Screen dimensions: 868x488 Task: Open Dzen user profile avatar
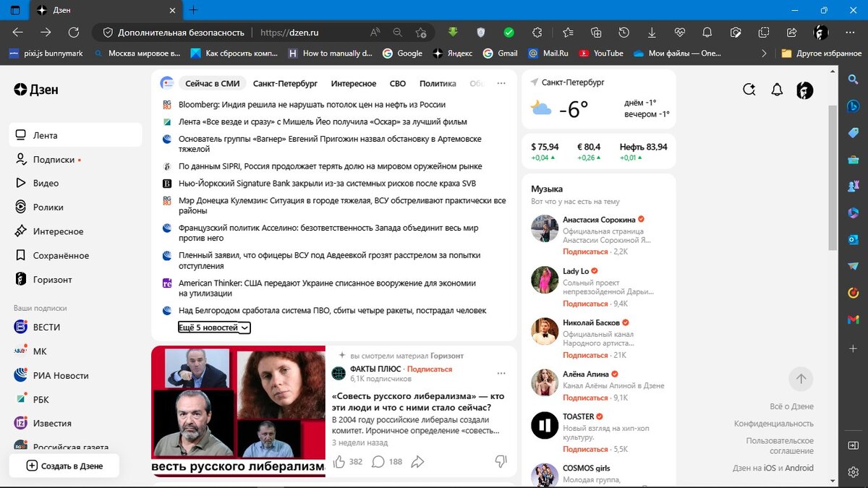point(804,90)
